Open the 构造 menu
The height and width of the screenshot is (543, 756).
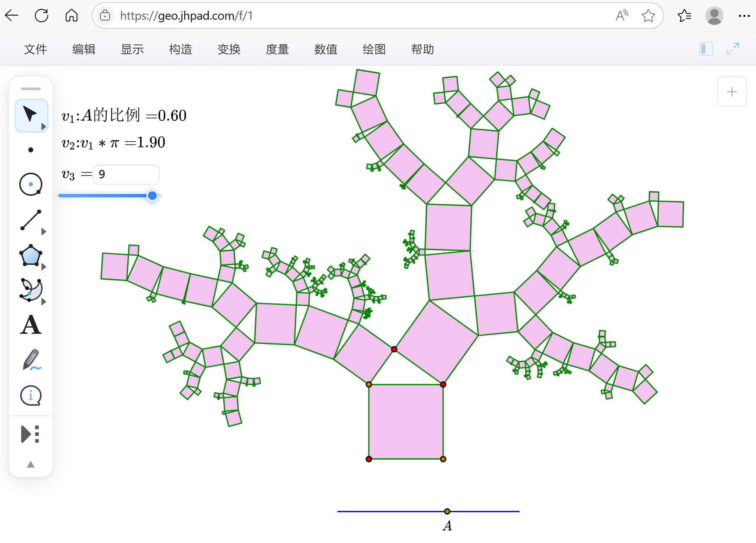coord(181,49)
